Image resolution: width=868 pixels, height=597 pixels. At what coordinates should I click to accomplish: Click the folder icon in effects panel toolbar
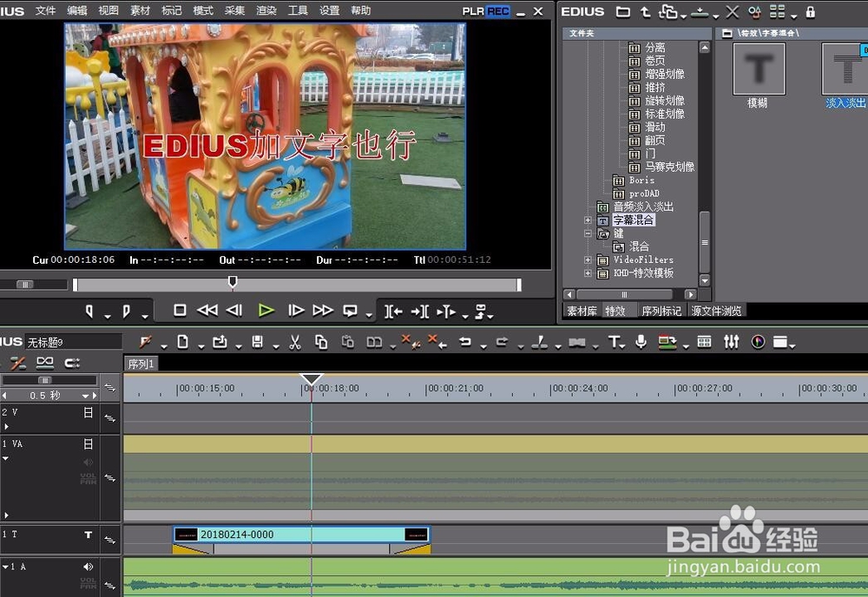tap(623, 11)
